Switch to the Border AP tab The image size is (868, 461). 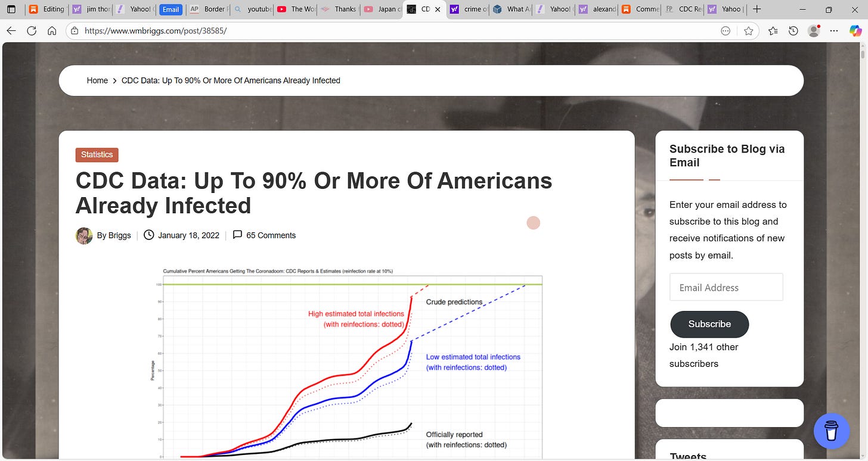(207, 10)
